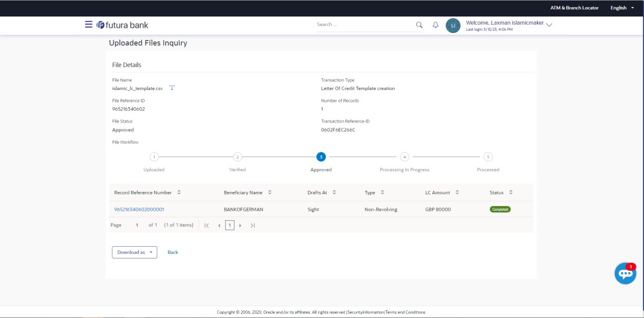
Task: Select workflow step 1 Uploaded
Action: point(154,157)
